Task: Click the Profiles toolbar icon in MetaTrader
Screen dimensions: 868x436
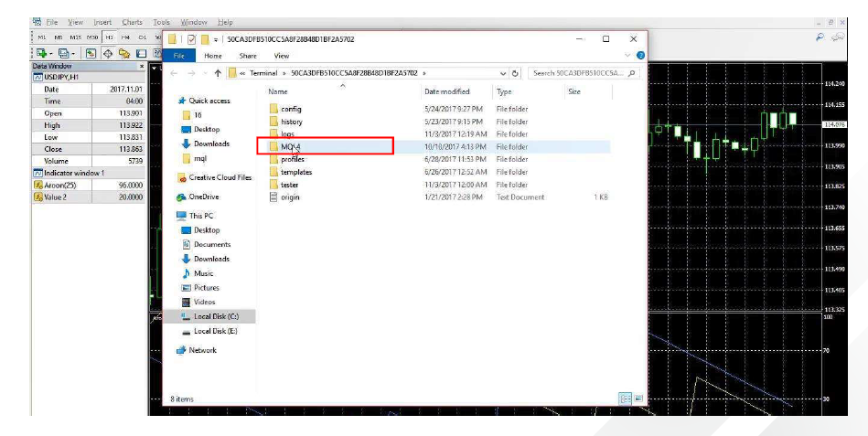Action: click(x=63, y=53)
